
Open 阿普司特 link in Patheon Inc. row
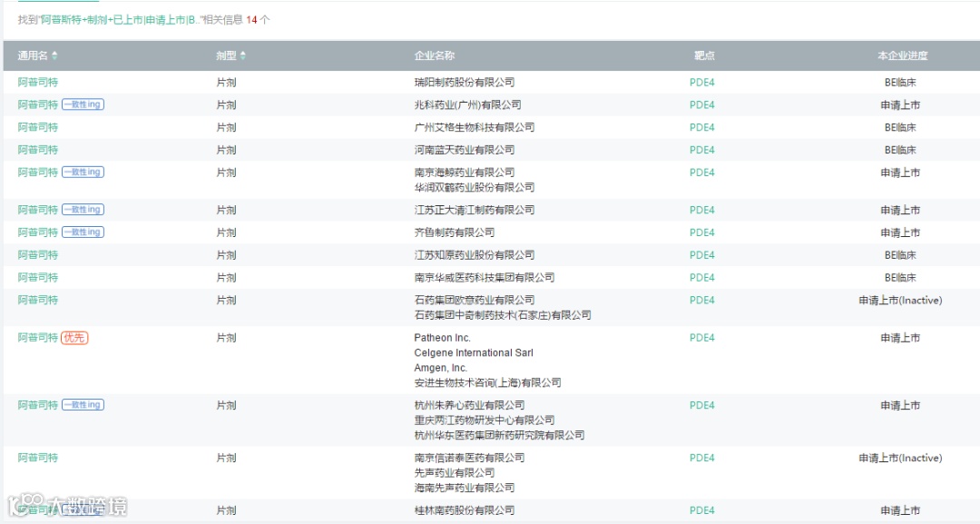click(37, 338)
